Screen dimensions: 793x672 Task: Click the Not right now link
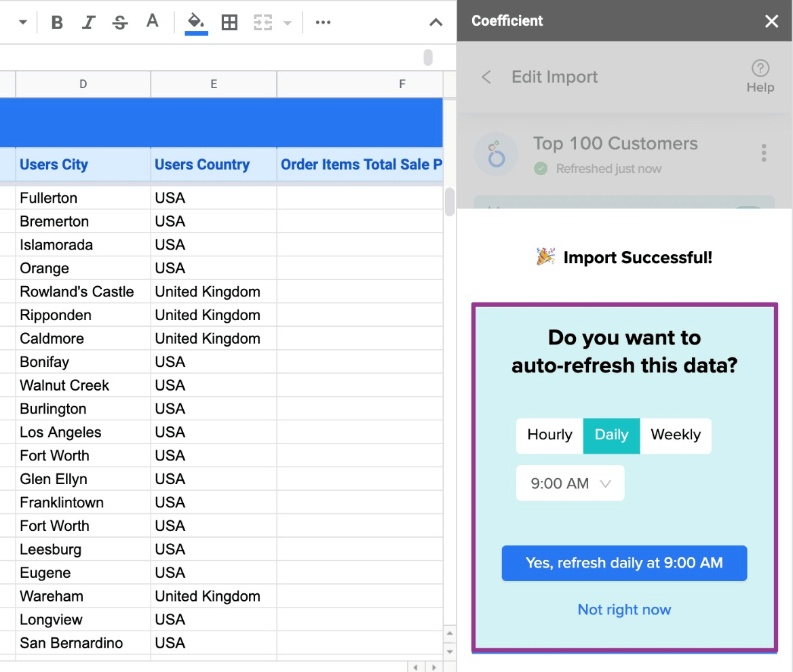pos(624,610)
